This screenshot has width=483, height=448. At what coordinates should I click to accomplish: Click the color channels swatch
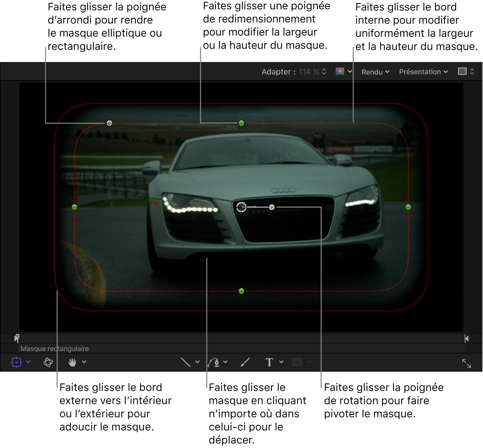[340, 71]
